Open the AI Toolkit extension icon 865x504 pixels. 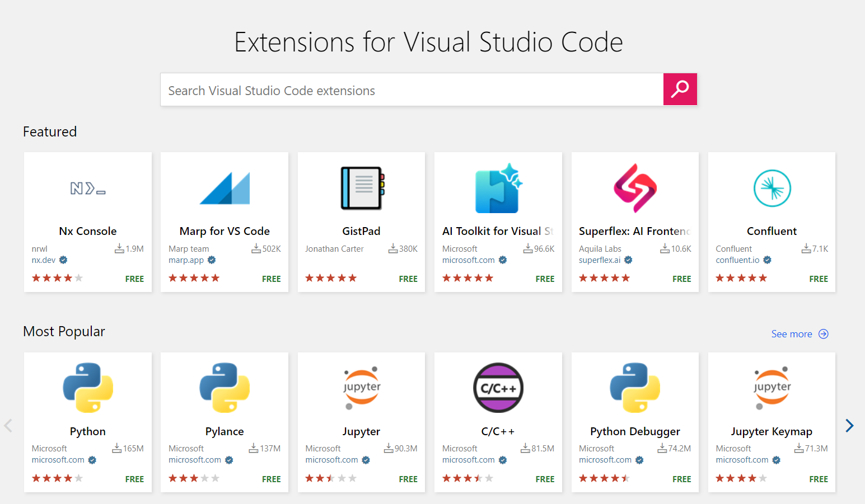click(x=498, y=189)
